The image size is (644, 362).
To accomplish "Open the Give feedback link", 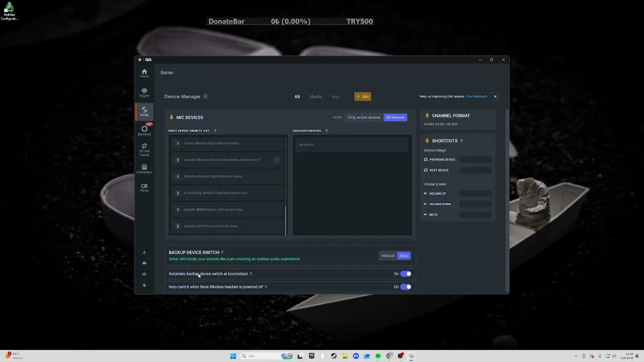I will (x=476, y=97).
